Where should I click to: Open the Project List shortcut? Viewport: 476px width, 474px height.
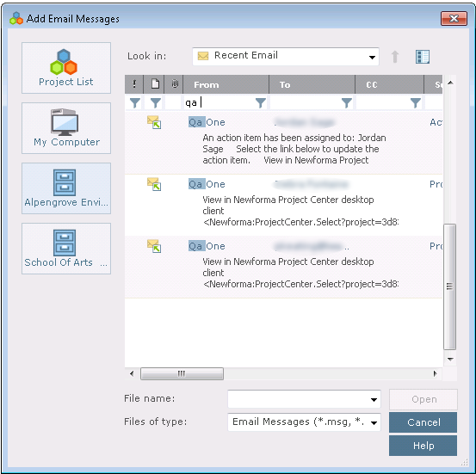(x=66, y=68)
